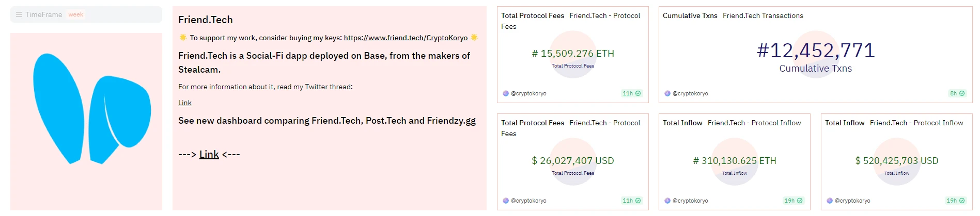Click the @cryptokoryo author name on the USD Protocol Fees card

[528, 201]
